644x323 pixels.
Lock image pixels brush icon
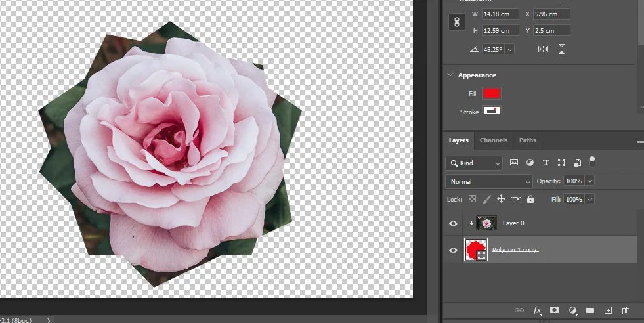pyautogui.click(x=486, y=200)
